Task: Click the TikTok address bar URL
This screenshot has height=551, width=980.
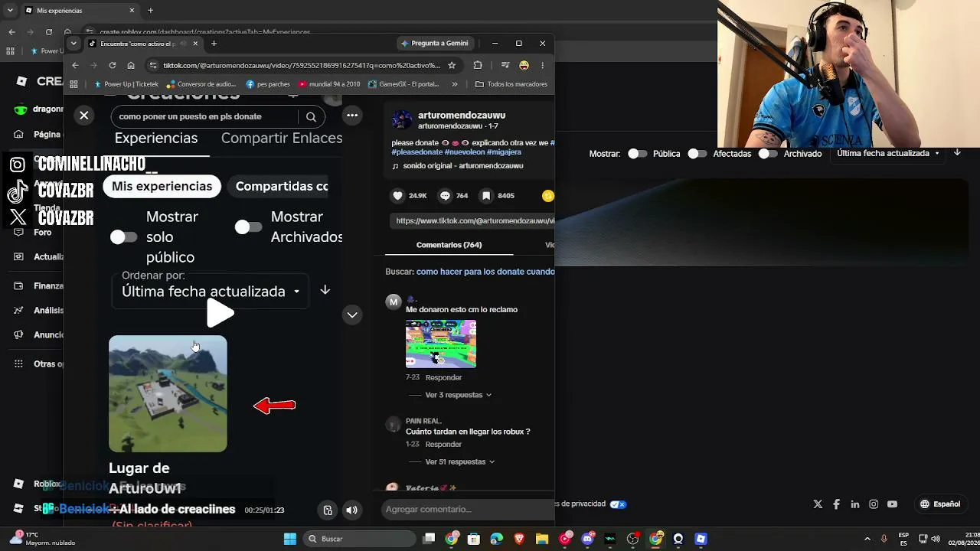Action: pyautogui.click(x=302, y=66)
